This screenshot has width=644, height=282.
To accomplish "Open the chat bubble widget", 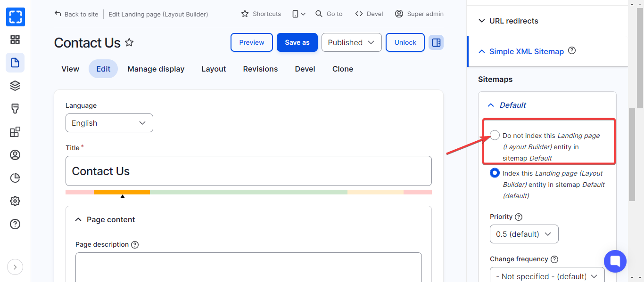I will coord(615,261).
